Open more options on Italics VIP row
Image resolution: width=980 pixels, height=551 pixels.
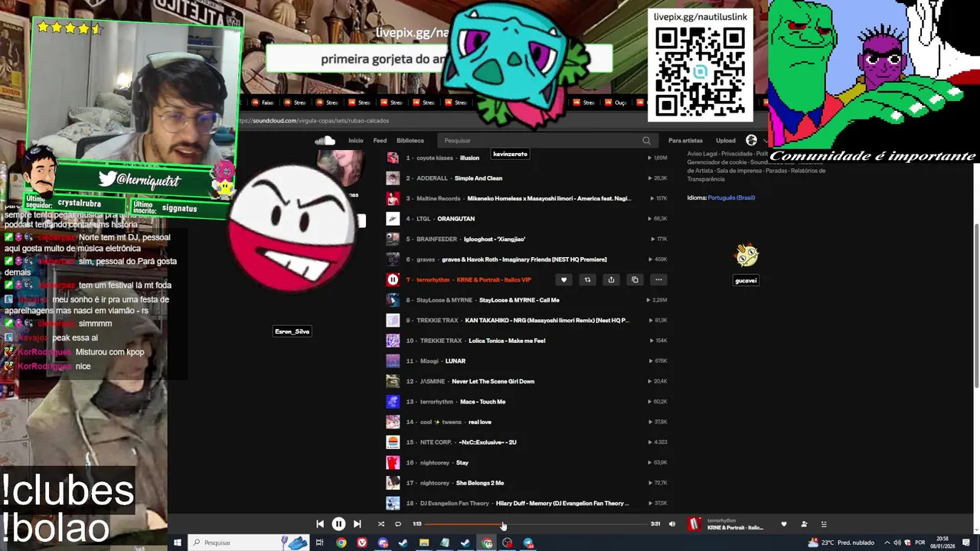(x=658, y=279)
